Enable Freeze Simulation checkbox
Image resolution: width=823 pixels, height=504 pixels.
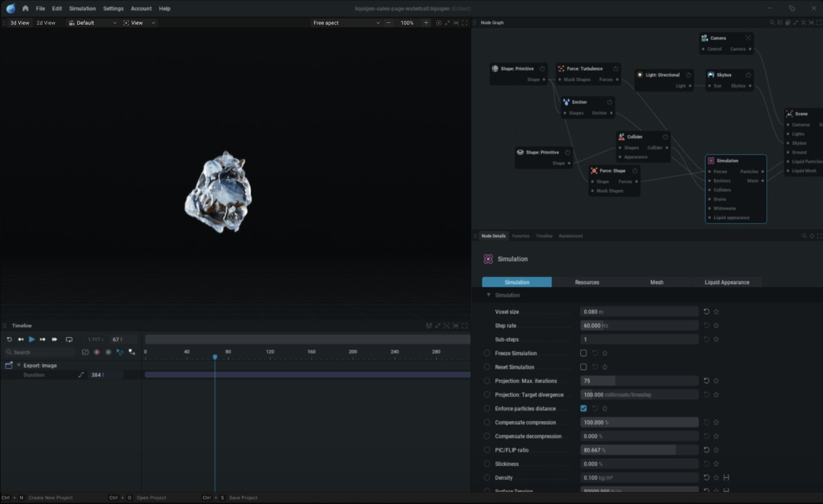pyautogui.click(x=583, y=353)
